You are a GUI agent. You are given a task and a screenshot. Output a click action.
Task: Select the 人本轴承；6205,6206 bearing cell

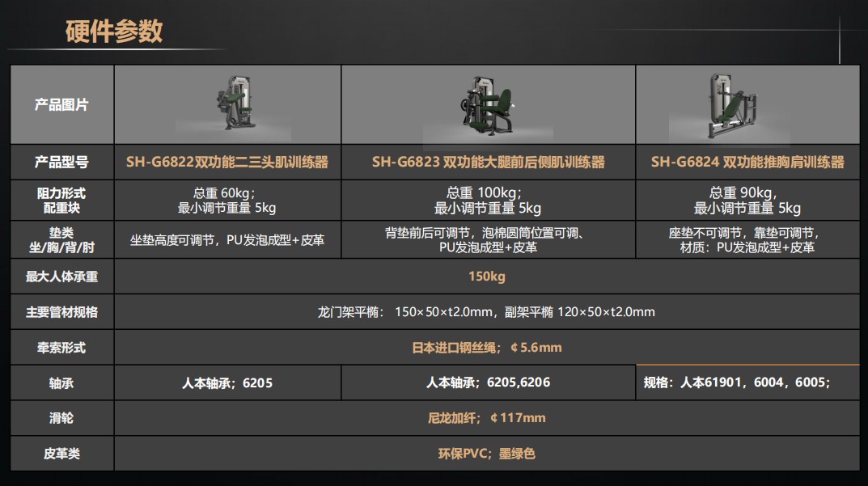(x=488, y=382)
